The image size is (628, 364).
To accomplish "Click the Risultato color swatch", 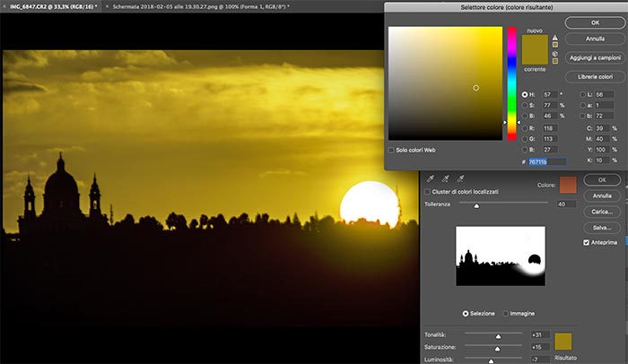I will [x=563, y=342].
